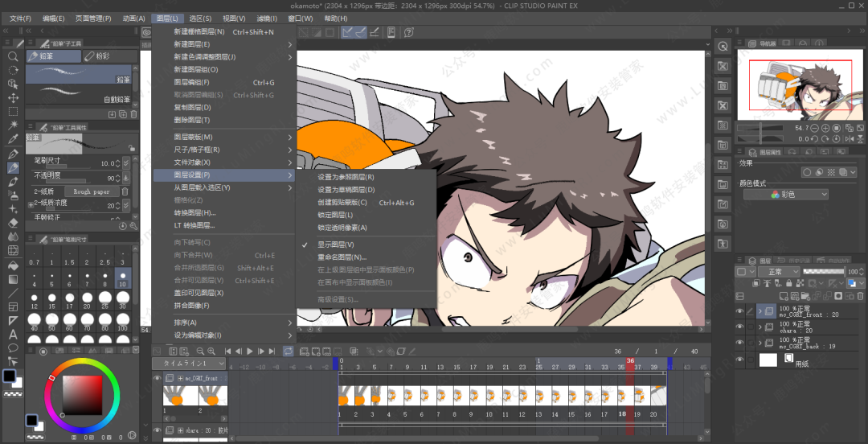868x444 pixels.
Task: Choose 复制图层(D) from the layer menu
Action: pos(225,107)
